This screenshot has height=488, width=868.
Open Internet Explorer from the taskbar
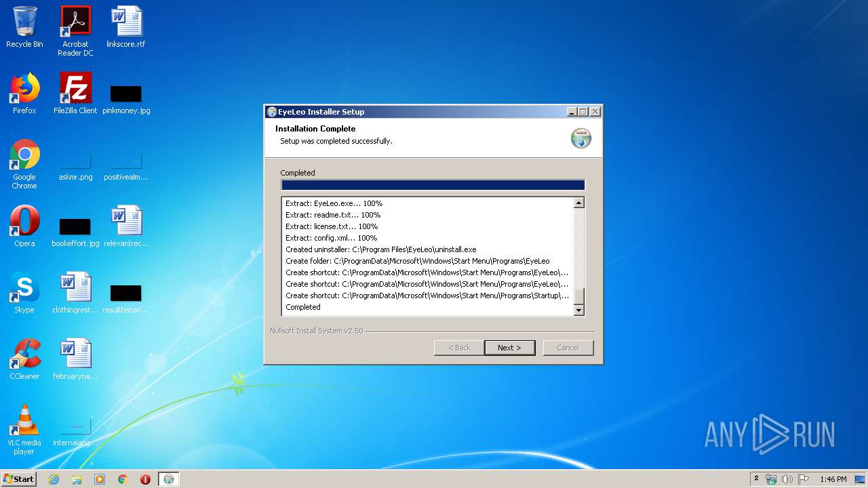pyautogui.click(x=54, y=479)
